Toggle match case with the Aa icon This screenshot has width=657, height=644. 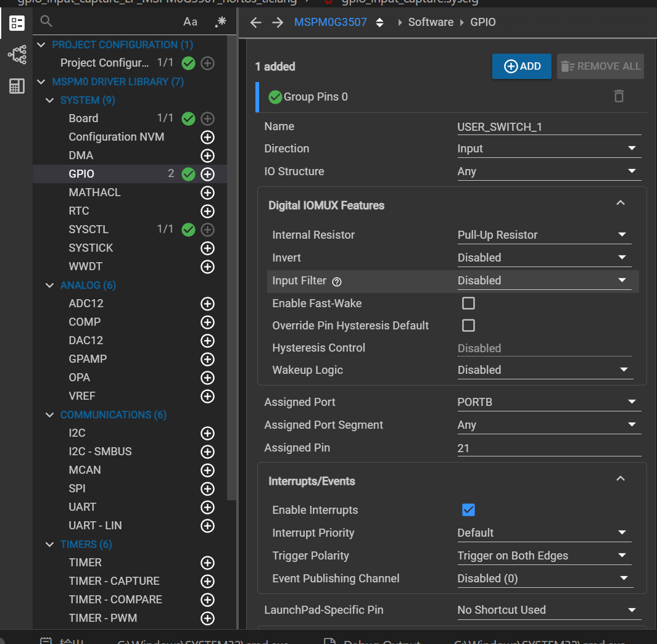coord(189,21)
